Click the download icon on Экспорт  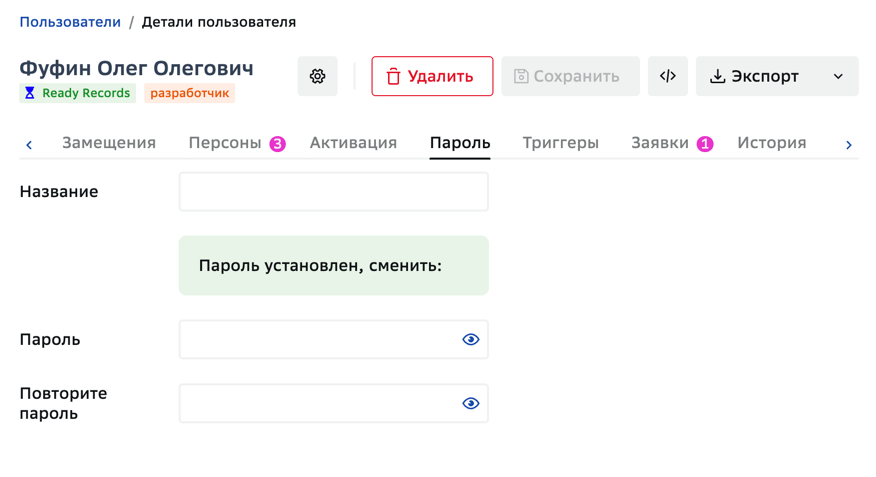click(x=717, y=77)
